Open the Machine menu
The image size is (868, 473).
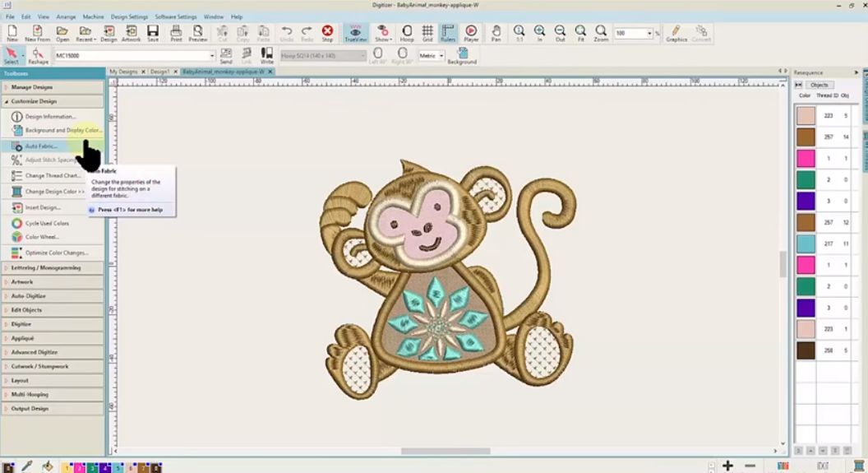click(93, 16)
